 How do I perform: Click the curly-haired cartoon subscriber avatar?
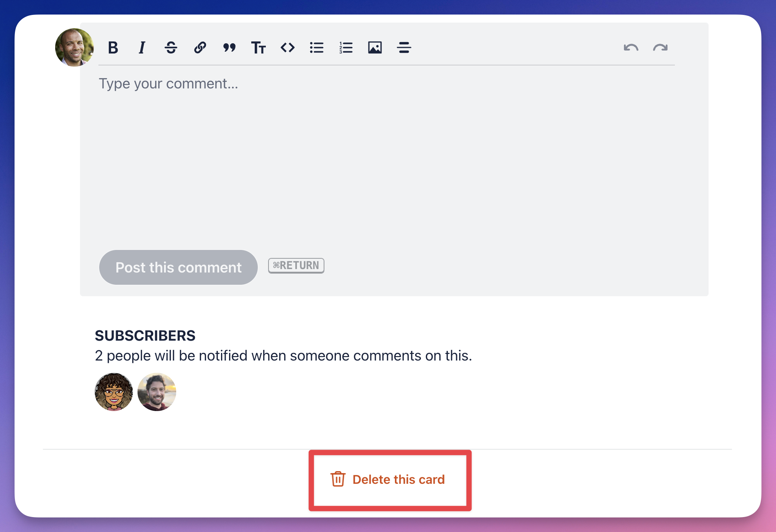tap(114, 392)
